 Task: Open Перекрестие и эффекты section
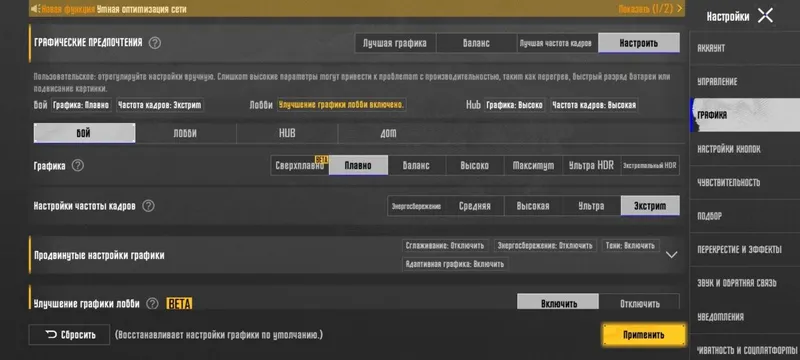[x=745, y=249]
